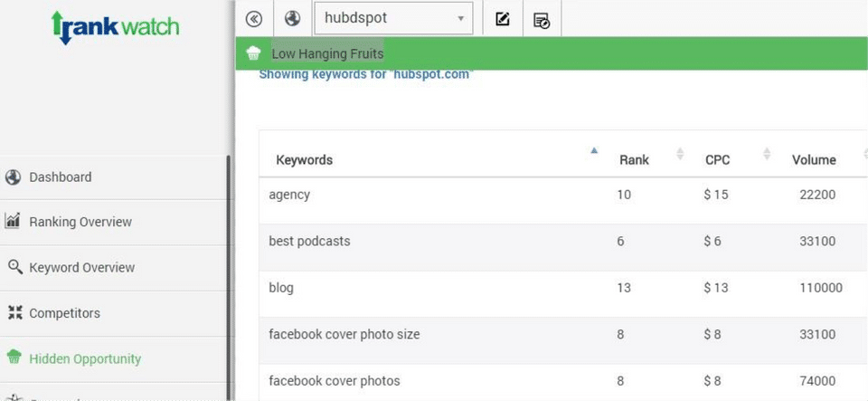Select "facebook cover photos" keyword
The image size is (868, 401).
[335, 381]
